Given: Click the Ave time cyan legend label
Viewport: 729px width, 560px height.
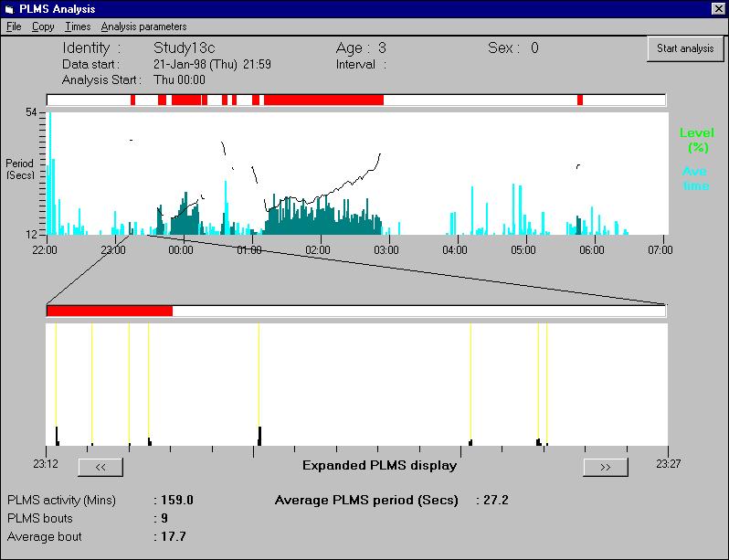Looking at the screenshot, I should tap(695, 179).
